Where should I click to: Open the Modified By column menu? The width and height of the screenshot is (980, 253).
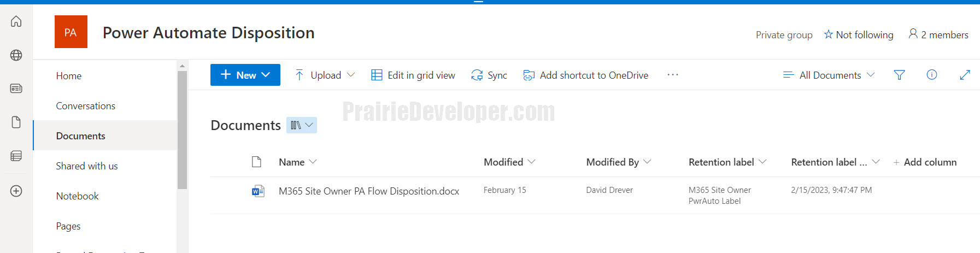click(619, 162)
